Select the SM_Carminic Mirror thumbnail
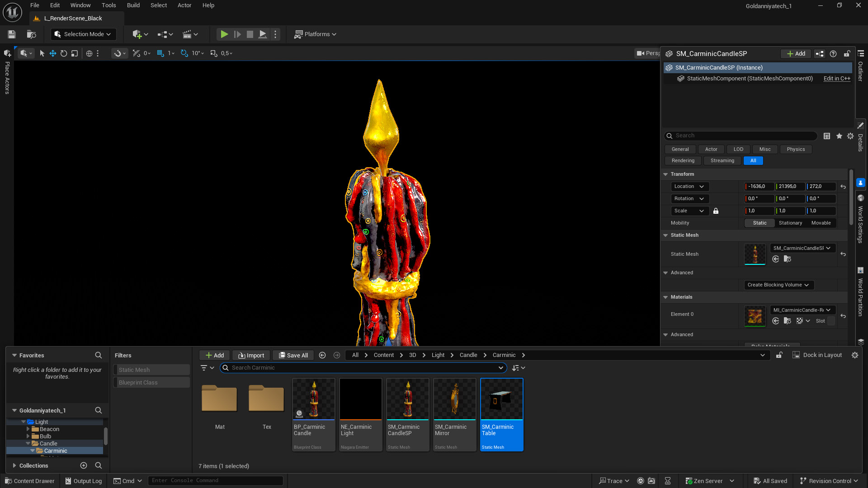Image resolution: width=868 pixels, height=488 pixels. [x=454, y=399]
